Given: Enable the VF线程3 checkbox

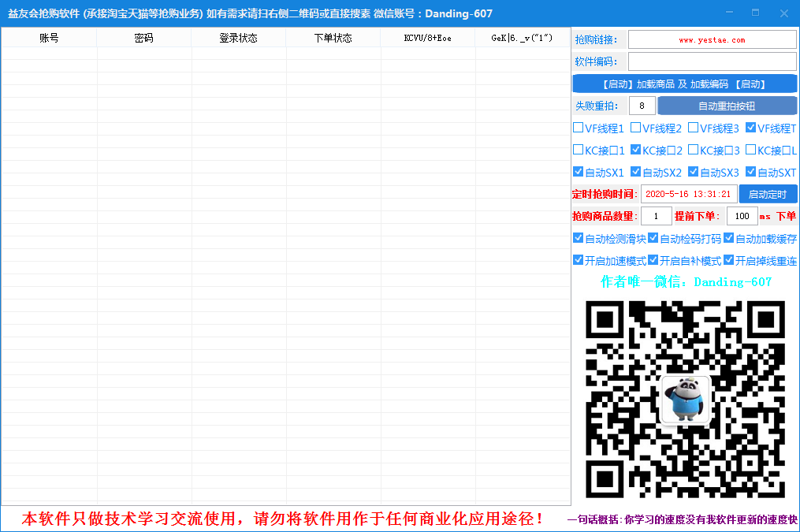Looking at the screenshot, I should point(693,128).
